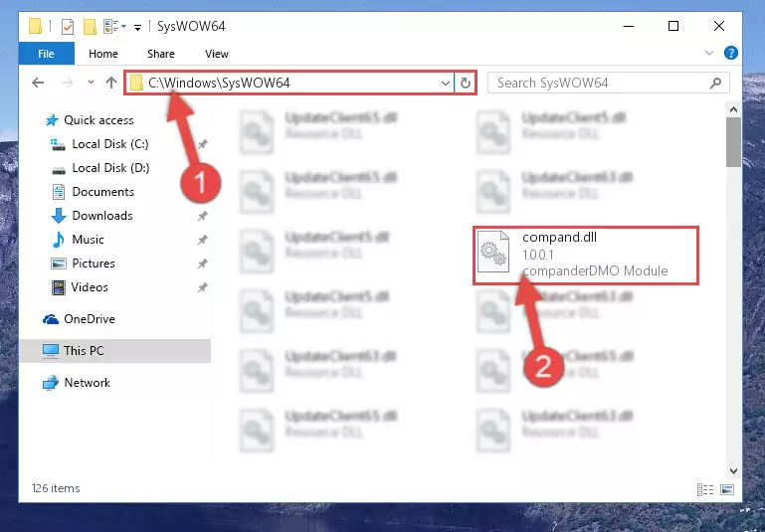Image resolution: width=765 pixels, height=532 pixels.
Task: Expand the address bar history dropdown
Action: 445,84
